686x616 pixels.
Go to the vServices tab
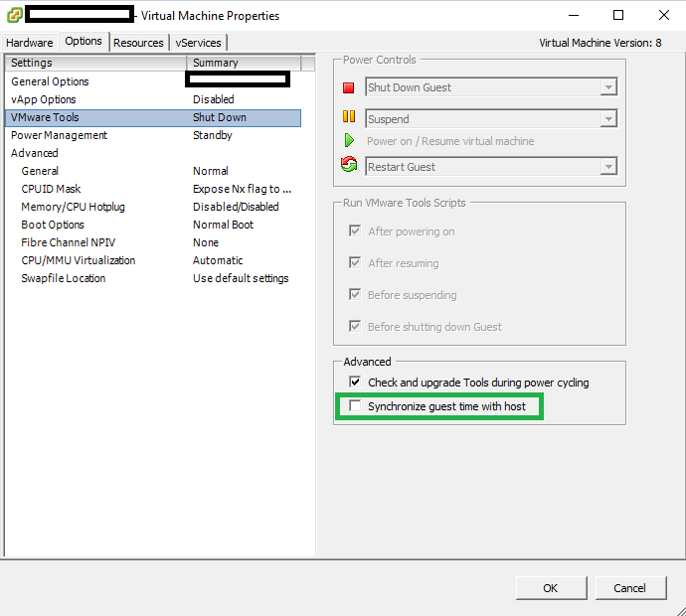198,43
